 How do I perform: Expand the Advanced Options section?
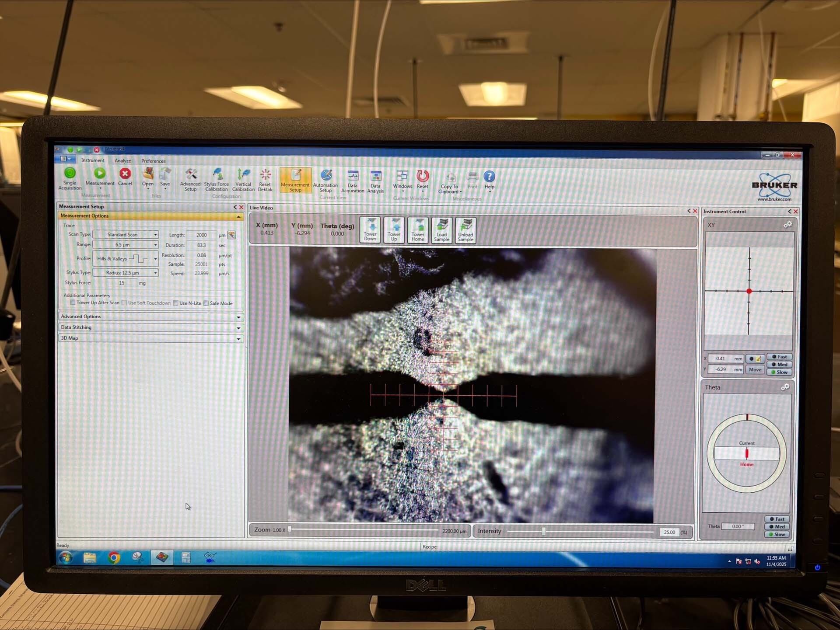(238, 317)
